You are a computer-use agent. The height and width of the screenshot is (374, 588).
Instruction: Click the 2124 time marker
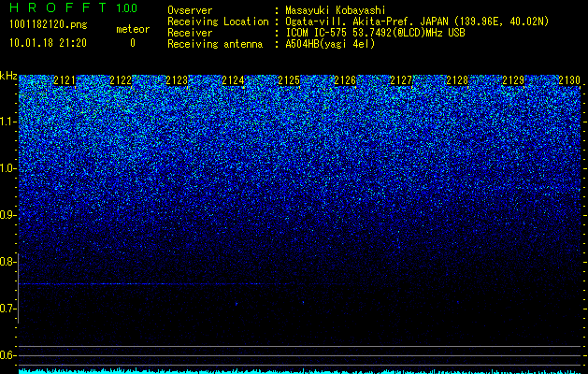point(233,80)
